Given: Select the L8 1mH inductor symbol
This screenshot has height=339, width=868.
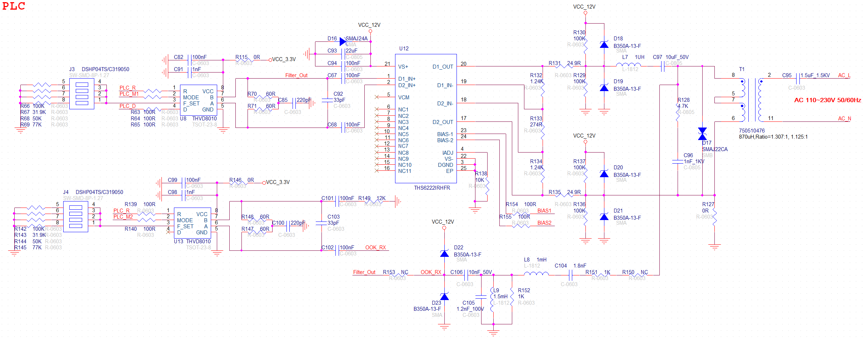Looking at the screenshot, I should coord(536,274).
